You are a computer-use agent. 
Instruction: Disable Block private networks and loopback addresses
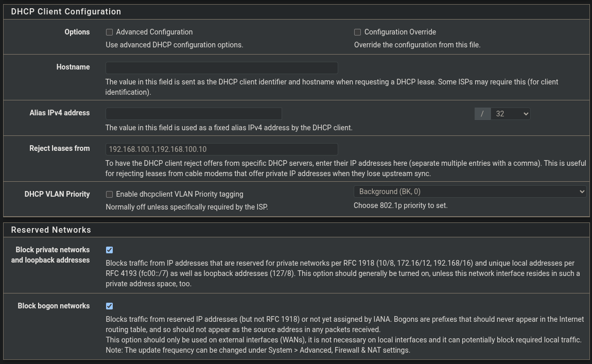coord(109,250)
